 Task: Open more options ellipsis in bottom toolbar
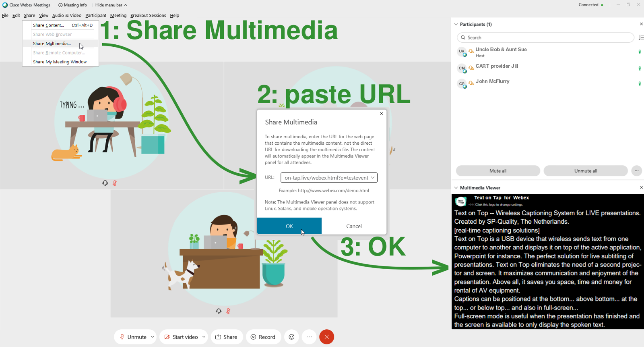(x=309, y=337)
